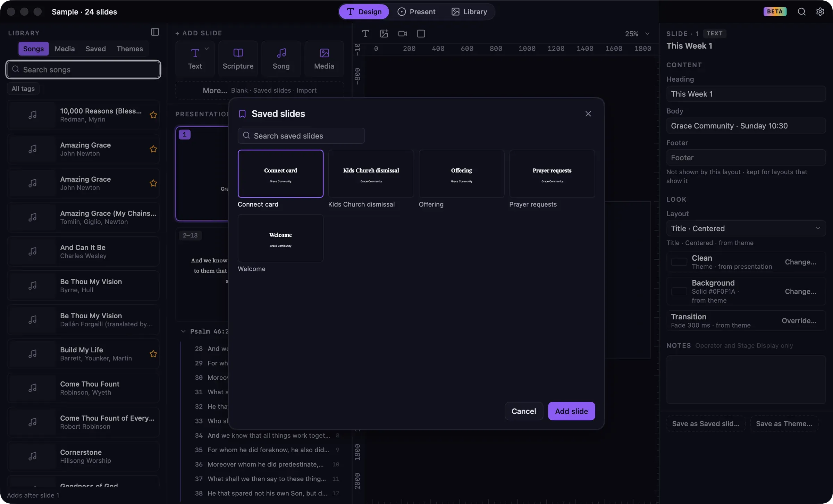Open the Title · Centered layout dropdown
This screenshot has width=833, height=504.
(x=746, y=228)
